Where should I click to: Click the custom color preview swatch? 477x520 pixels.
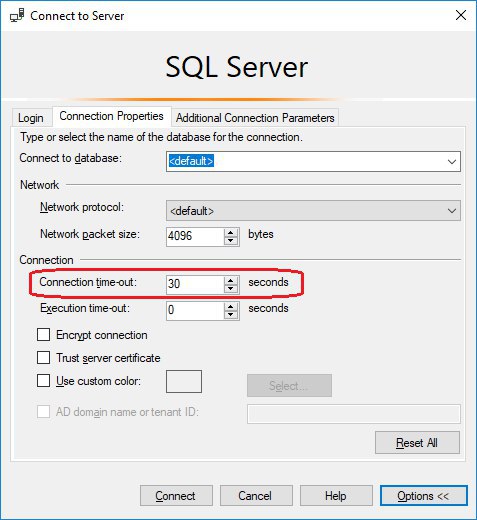(x=184, y=381)
